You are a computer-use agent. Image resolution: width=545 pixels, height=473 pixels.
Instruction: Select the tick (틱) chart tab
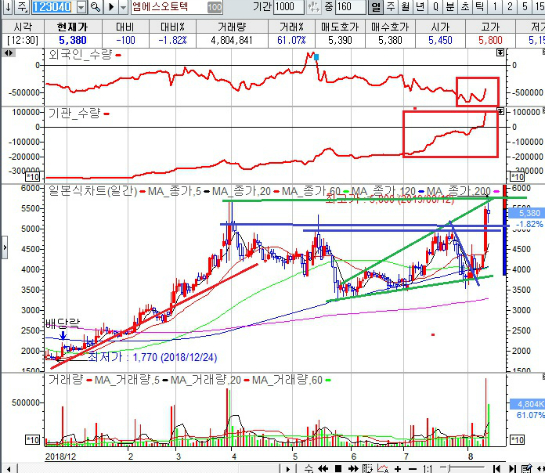click(480, 7)
